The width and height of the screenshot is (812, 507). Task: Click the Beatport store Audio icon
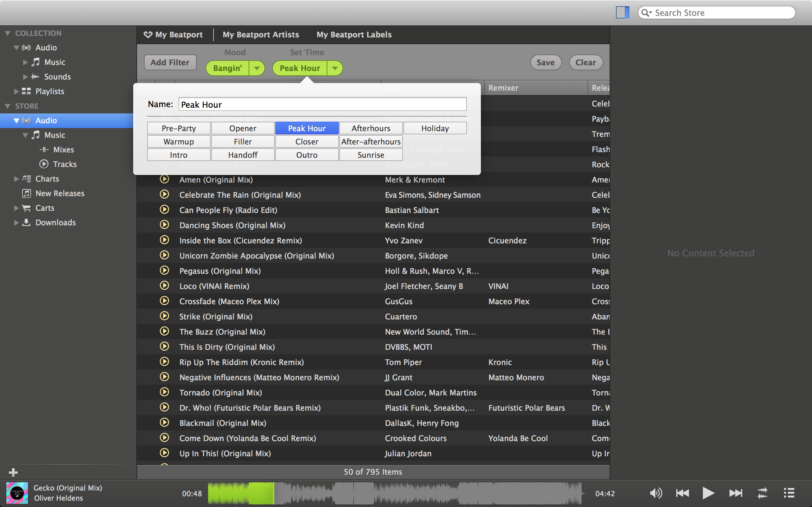pyautogui.click(x=26, y=120)
